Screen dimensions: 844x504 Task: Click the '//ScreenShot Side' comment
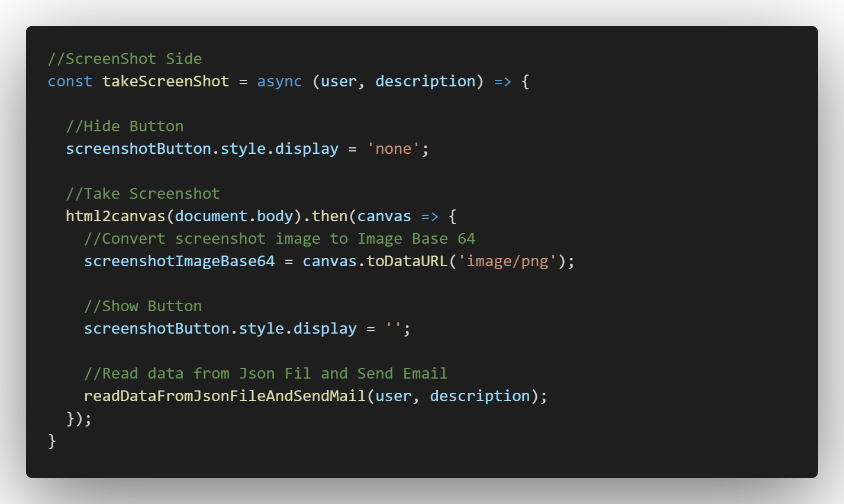tap(125, 59)
